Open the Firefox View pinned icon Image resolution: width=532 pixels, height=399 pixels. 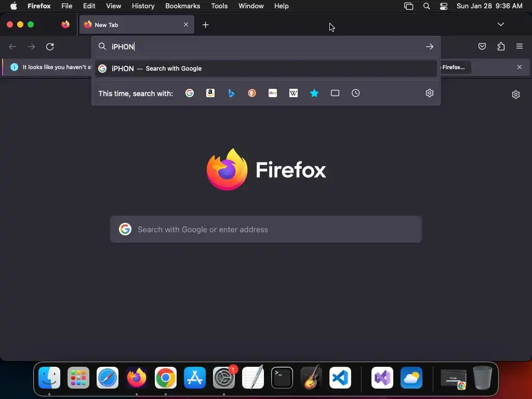pos(65,24)
